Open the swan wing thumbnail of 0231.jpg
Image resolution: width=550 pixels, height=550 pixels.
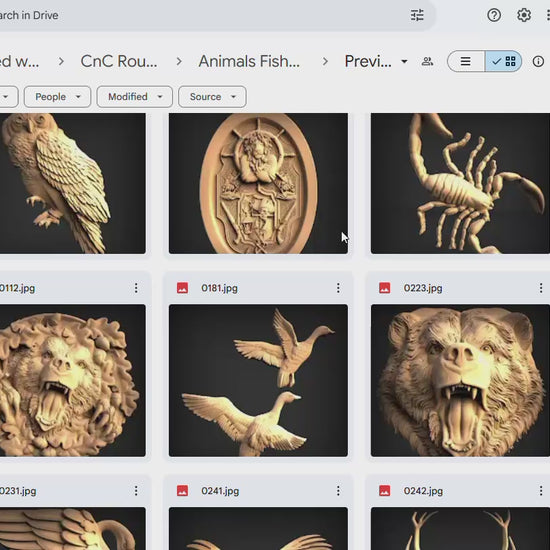point(73,528)
